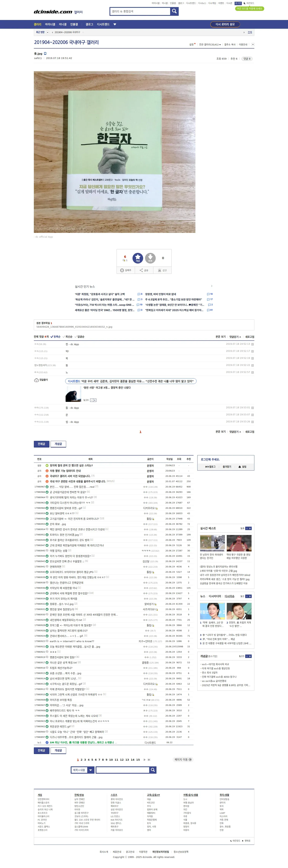The width and height of the screenshot is (288, 868).
Task: Open the green book cover image
Action: pyautogui.click(x=114, y=152)
